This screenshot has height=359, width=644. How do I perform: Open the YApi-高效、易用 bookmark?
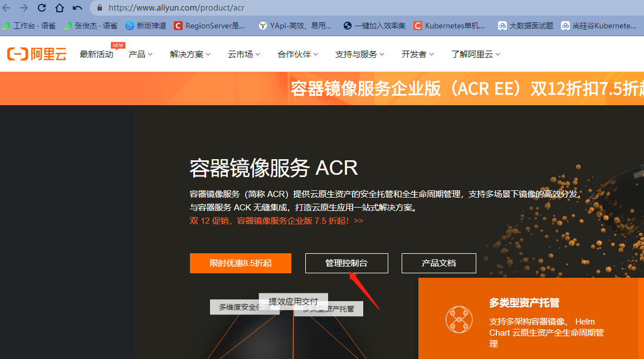(295, 26)
